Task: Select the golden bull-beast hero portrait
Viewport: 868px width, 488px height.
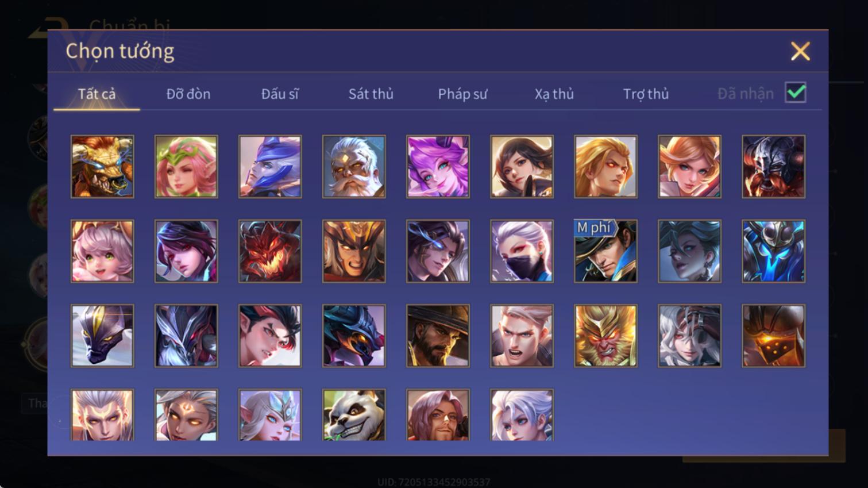Action: pyautogui.click(x=102, y=167)
